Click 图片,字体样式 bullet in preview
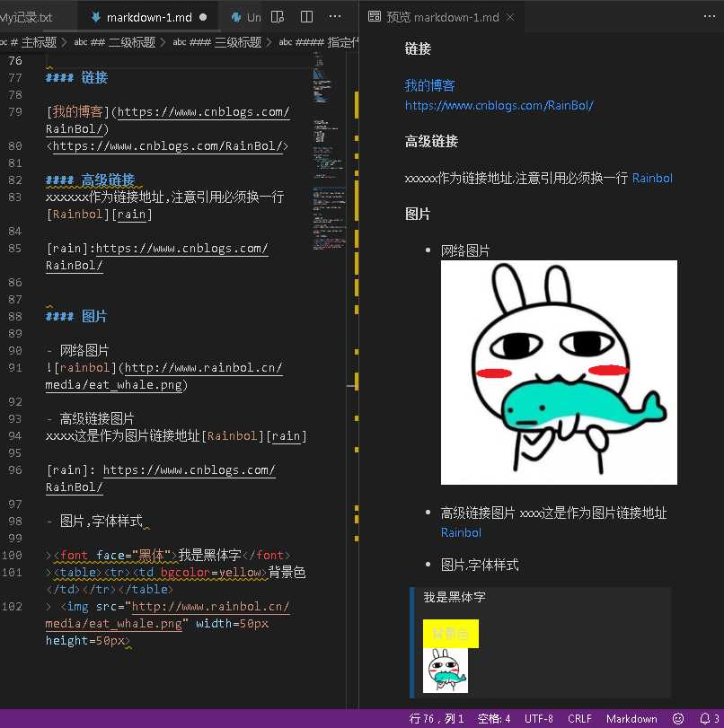 click(x=480, y=565)
